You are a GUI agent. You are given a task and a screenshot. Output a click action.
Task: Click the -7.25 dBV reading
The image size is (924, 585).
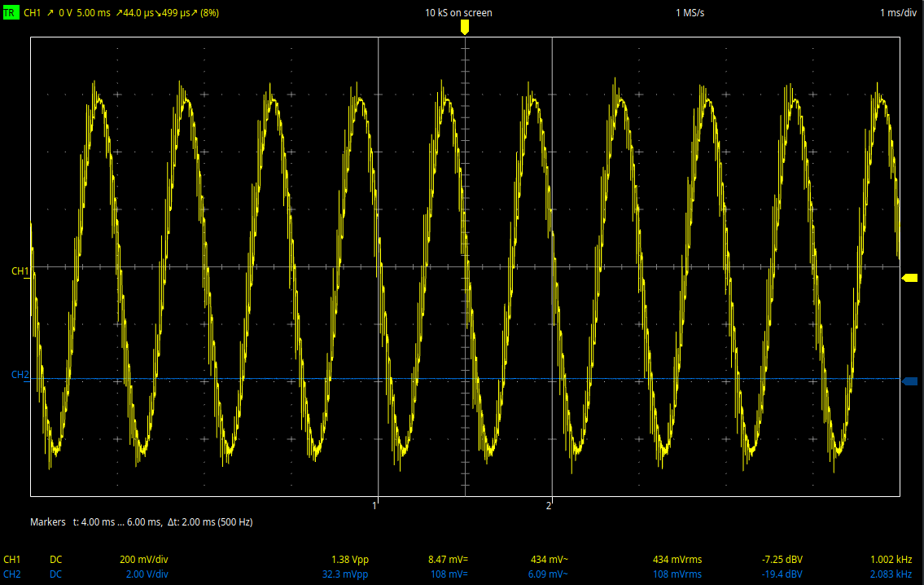click(x=782, y=560)
